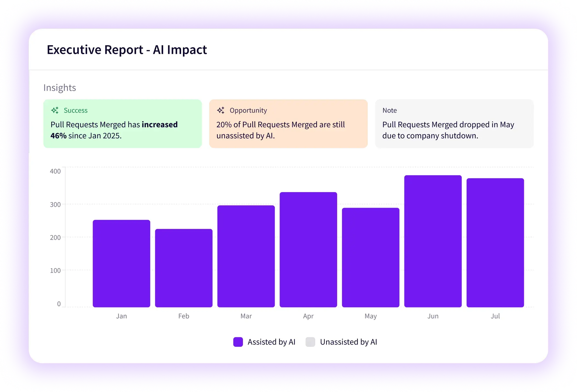This screenshot has height=392, width=577.
Task: Open the Opportunity insight card
Action: [x=288, y=123]
